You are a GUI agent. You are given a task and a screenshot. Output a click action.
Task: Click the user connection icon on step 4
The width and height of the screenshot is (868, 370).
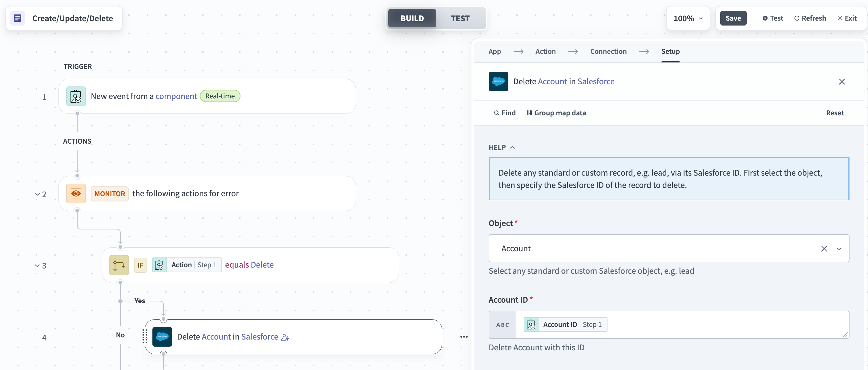pyautogui.click(x=285, y=337)
